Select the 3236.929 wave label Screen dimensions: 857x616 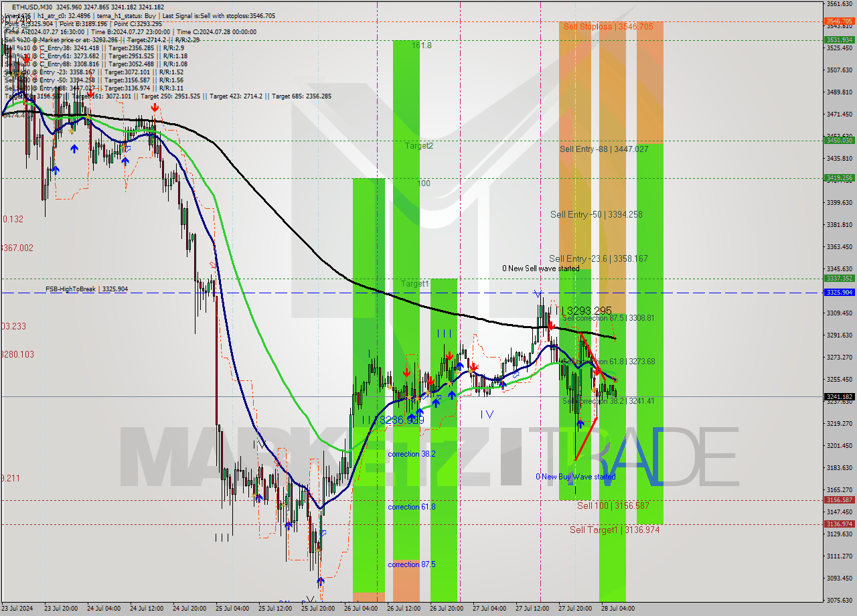[402, 420]
